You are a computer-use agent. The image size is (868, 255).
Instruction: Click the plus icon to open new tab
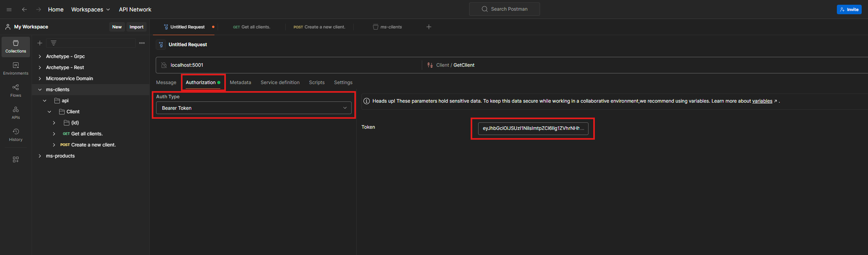tap(429, 27)
